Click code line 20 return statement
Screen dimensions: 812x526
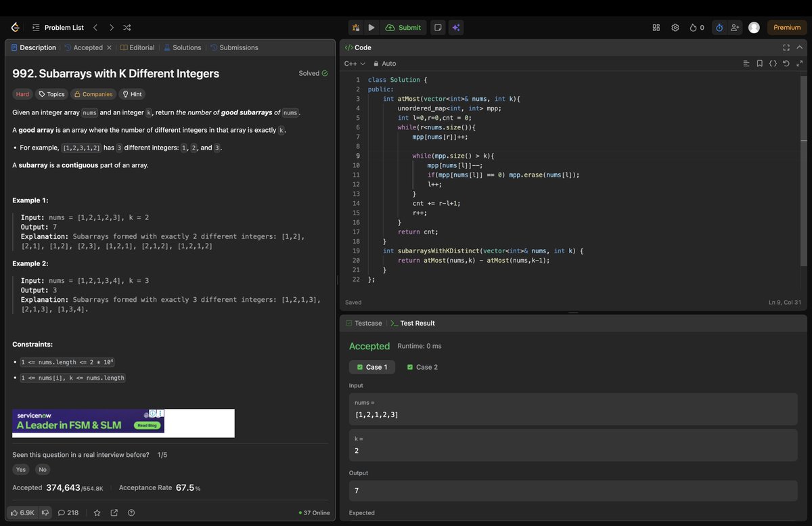coord(474,260)
